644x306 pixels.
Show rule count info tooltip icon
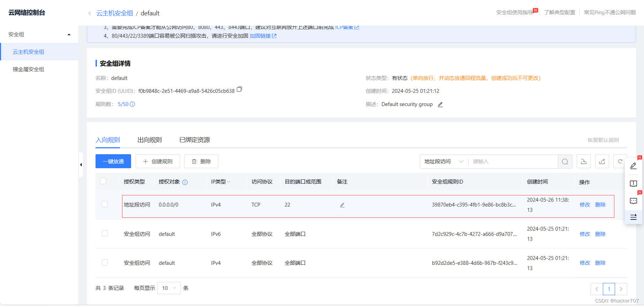pyautogui.click(x=132, y=104)
